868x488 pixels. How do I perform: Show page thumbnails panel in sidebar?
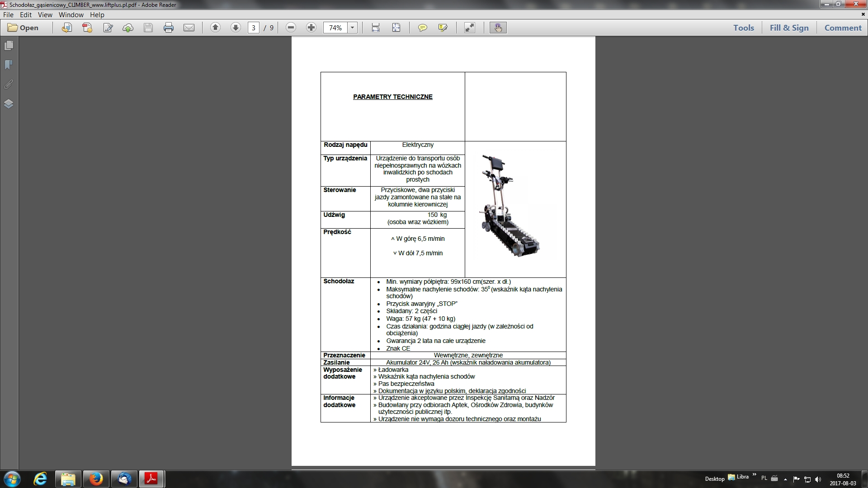pyautogui.click(x=9, y=46)
